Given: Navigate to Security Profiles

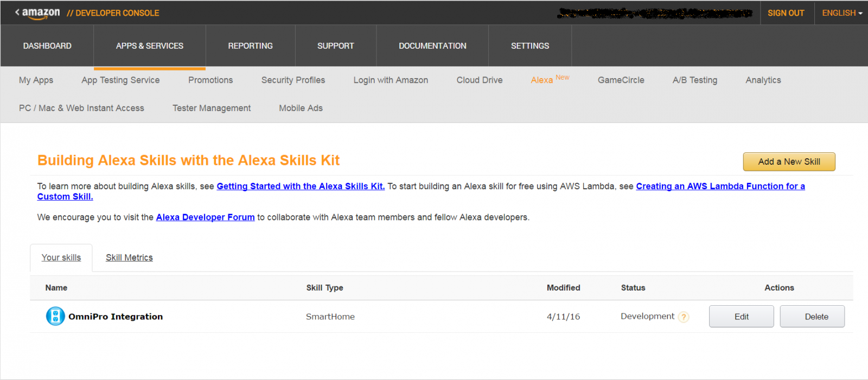Looking at the screenshot, I should point(293,80).
